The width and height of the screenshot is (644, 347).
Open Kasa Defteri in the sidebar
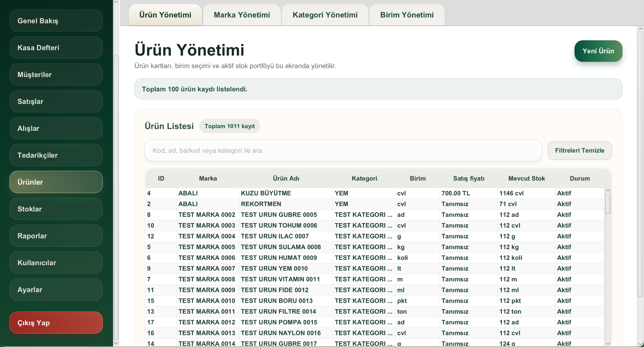point(56,48)
